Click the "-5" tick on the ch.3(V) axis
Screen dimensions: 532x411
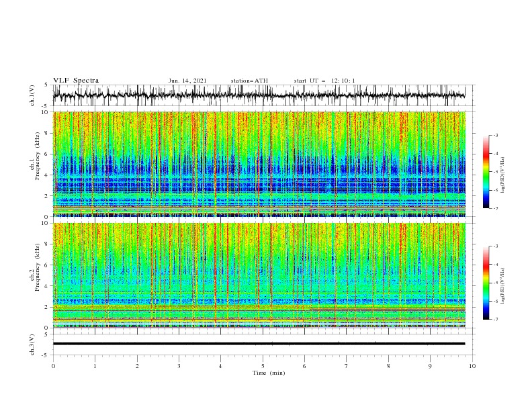coord(45,355)
